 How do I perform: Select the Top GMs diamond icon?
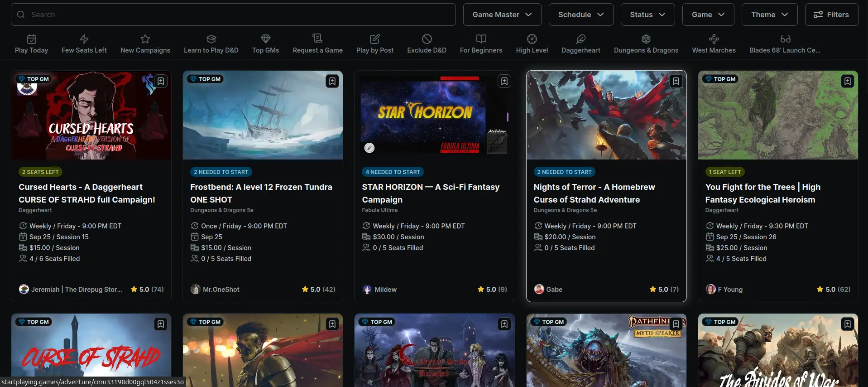coord(266,39)
